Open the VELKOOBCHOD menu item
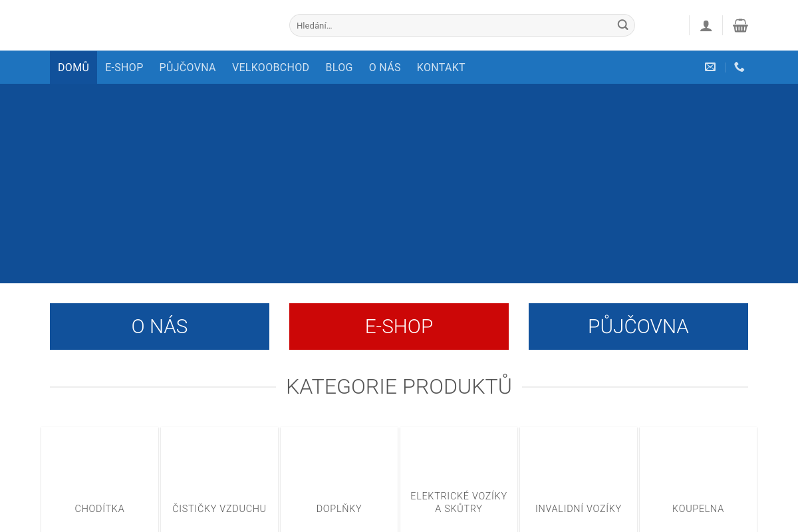 [x=271, y=67]
